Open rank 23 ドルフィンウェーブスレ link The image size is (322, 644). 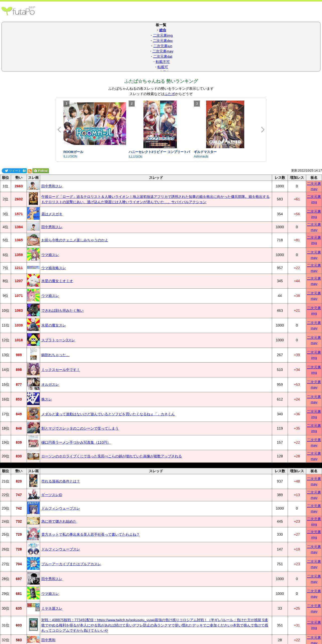(61, 508)
